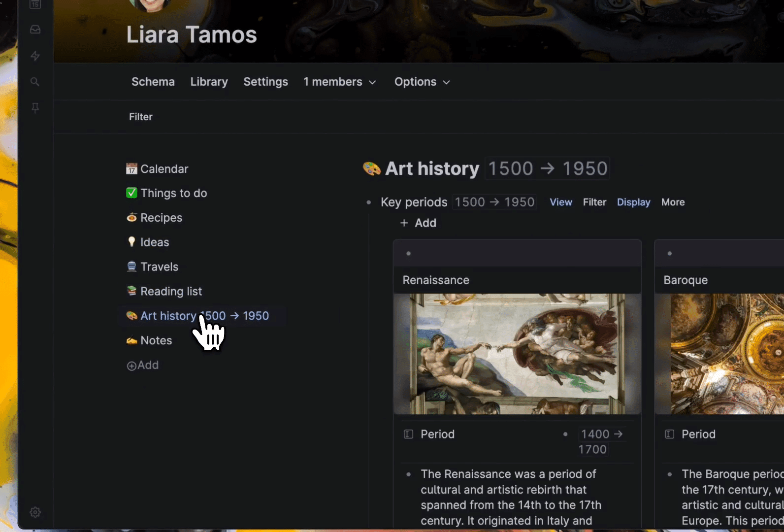
Task: Click the train icon beside Travels
Action: point(131,266)
